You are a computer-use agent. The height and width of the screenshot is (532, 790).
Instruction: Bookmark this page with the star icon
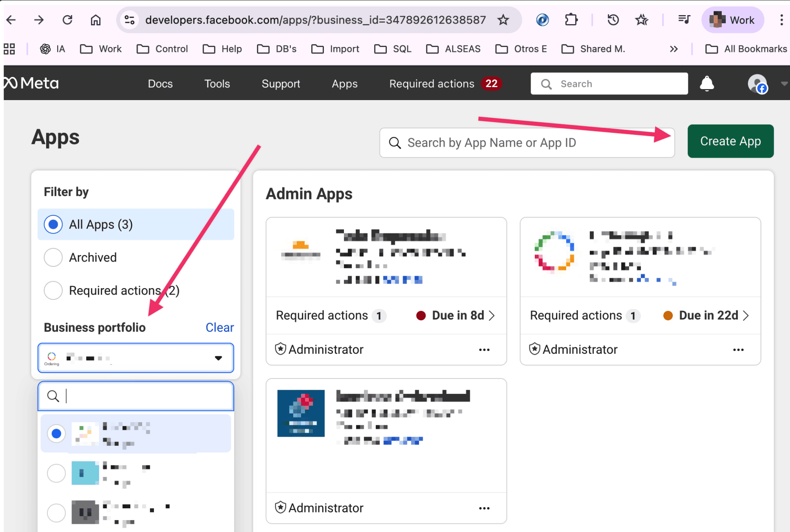(x=503, y=20)
